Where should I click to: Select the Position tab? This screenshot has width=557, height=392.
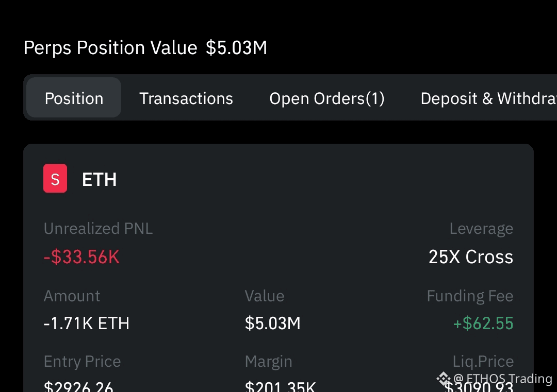73,98
